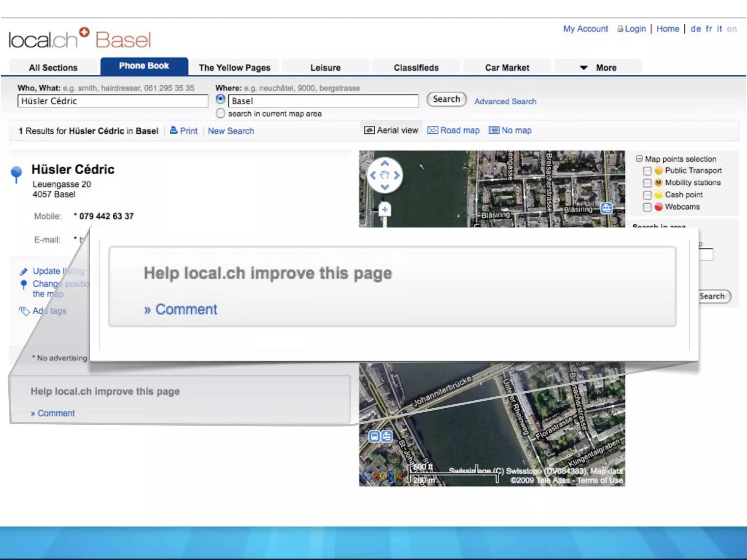Screen dimensions: 747x560
Task: Open The Yellow Pages tab
Action: point(235,67)
